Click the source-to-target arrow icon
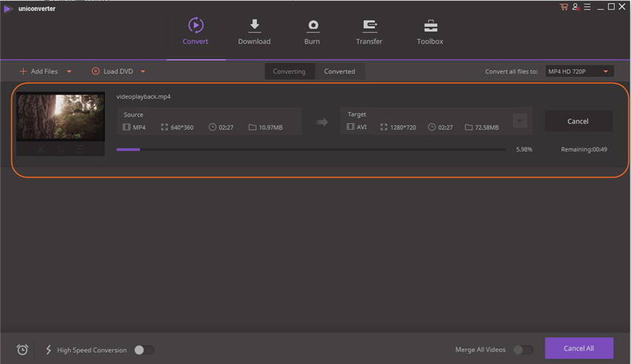This screenshot has width=631, height=364. click(x=321, y=122)
